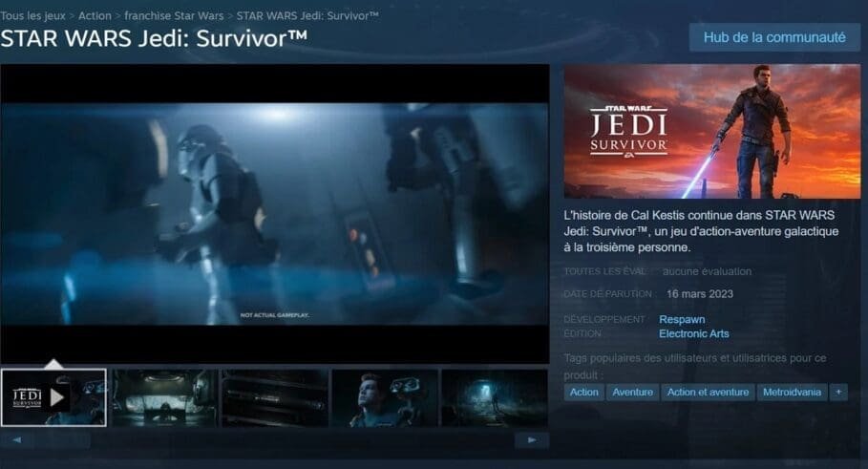
Task: Open publisher Electronic Arts link
Action: coord(693,334)
